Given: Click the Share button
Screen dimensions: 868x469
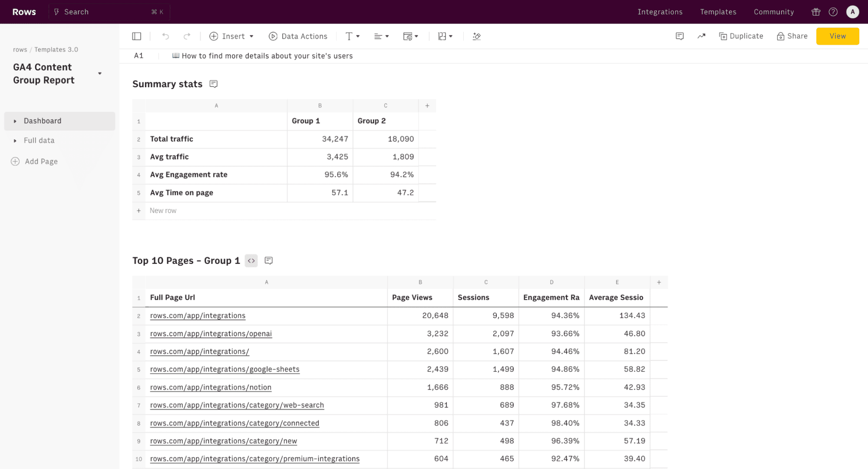Looking at the screenshot, I should click(x=792, y=36).
